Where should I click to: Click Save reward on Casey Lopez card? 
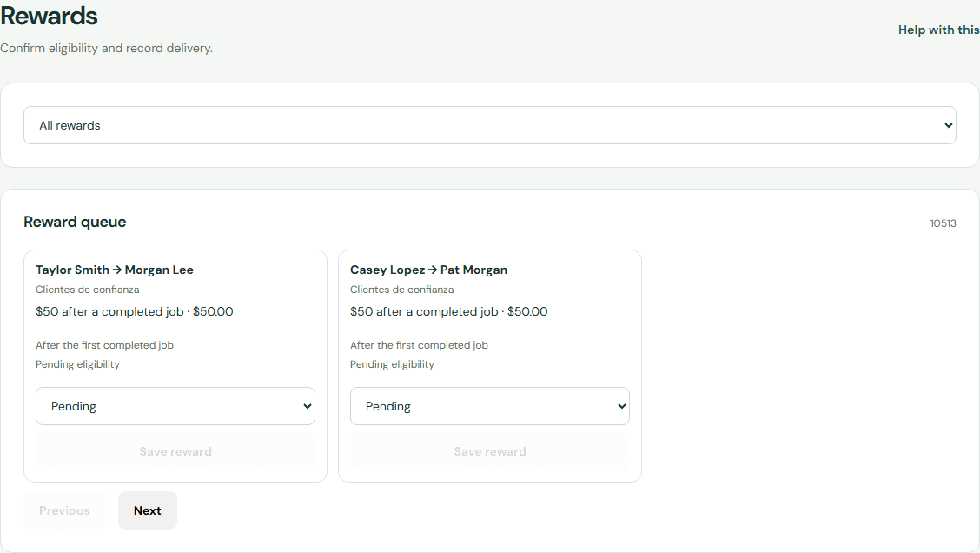click(x=489, y=451)
